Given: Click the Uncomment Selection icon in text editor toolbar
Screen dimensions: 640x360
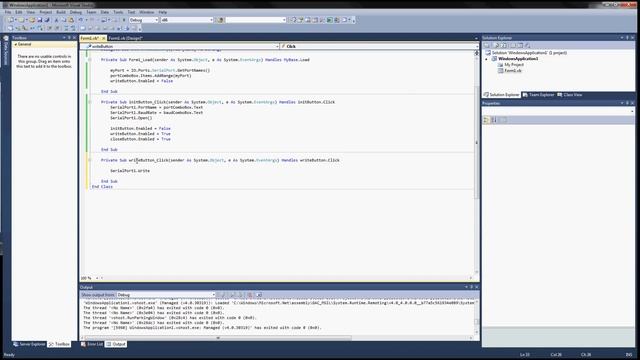Looking at the screenshot, I should coord(73,28).
